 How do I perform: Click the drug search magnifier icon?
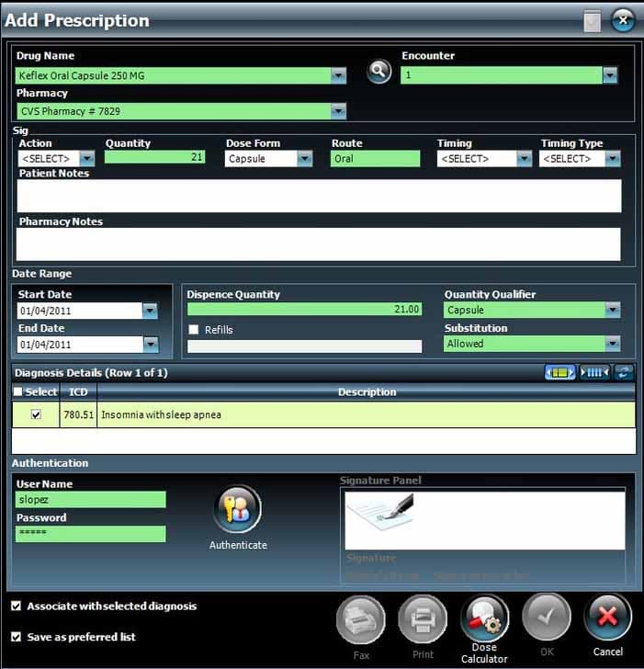point(378,72)
